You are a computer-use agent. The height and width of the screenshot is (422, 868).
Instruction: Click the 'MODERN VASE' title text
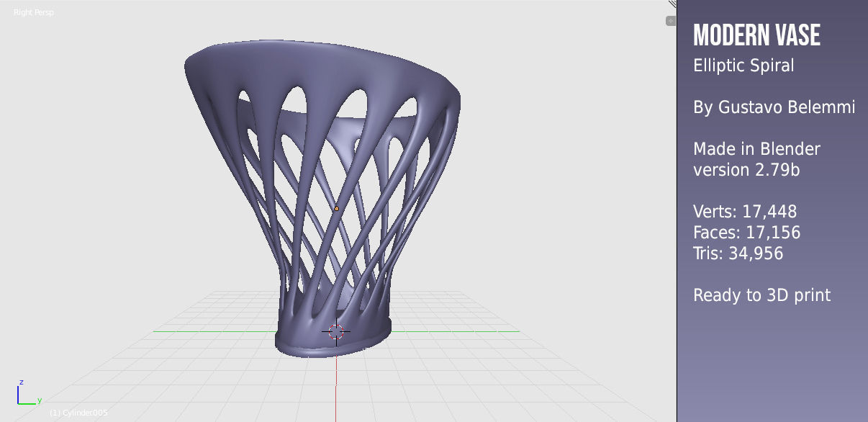point(756,35)
